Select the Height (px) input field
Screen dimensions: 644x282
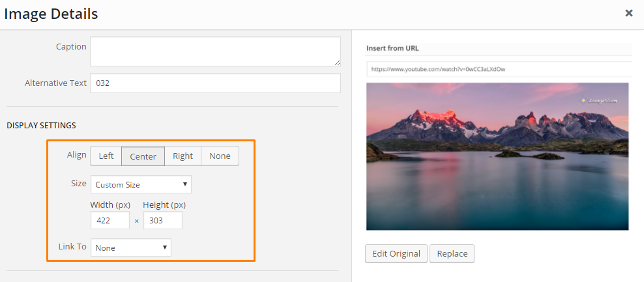(x=162, y=221)
